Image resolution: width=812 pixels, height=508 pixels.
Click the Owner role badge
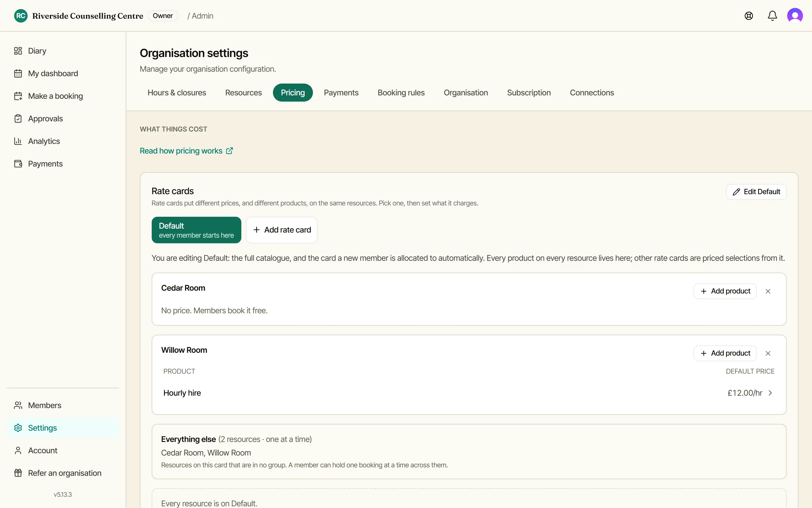click(x=163, y=16)
